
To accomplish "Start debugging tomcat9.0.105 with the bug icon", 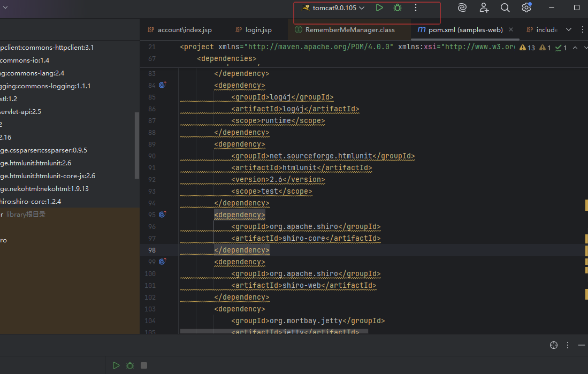I will pos(398,8).
